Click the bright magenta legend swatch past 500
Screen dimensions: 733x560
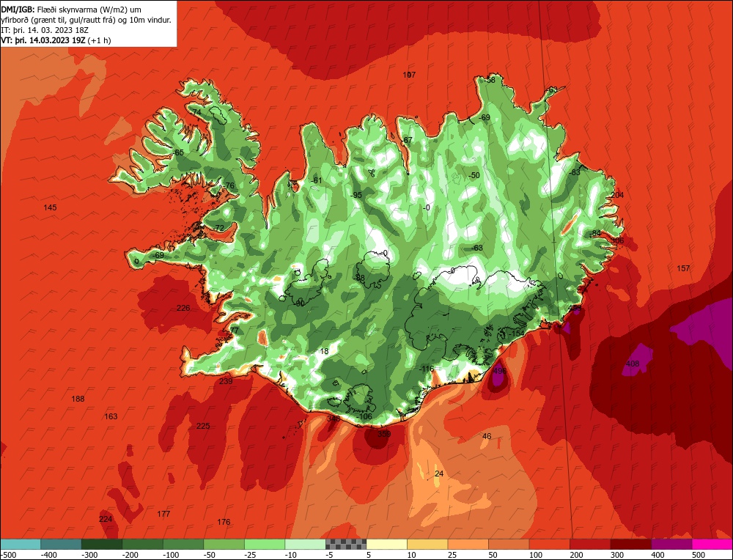coord(712,544)
